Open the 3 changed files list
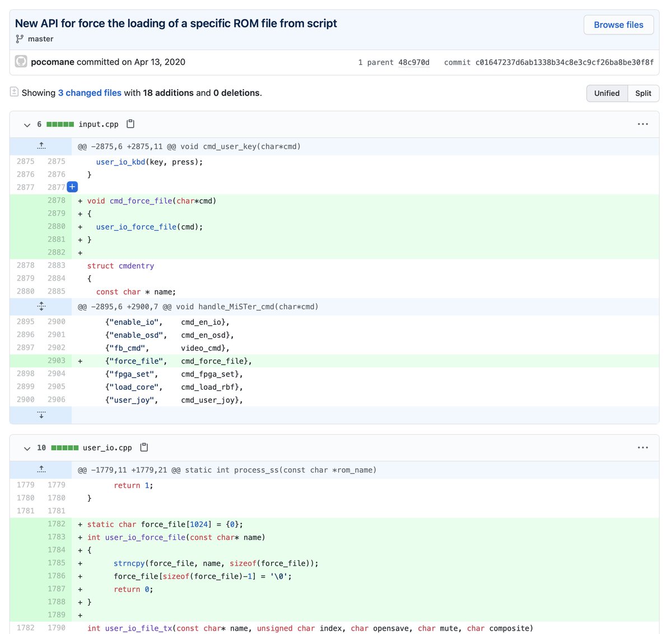The image size is (672, 634). click(90, 93)
